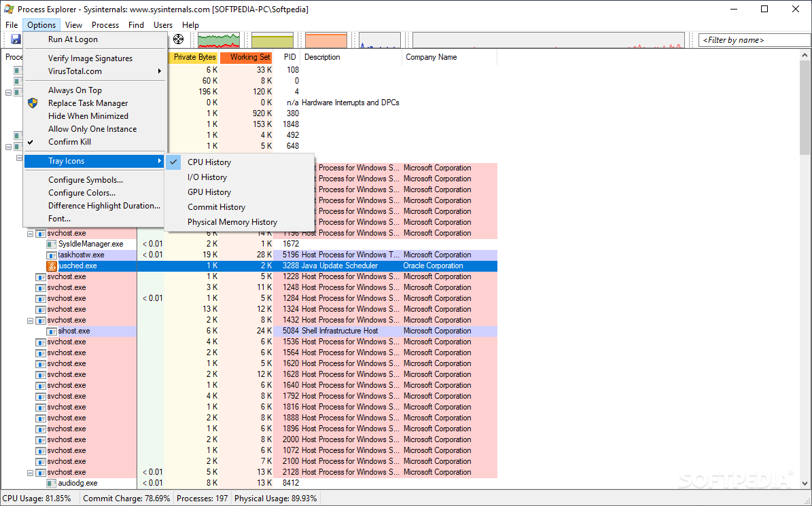Click the shield icon beside Replace Task Manager

[32, 103]
